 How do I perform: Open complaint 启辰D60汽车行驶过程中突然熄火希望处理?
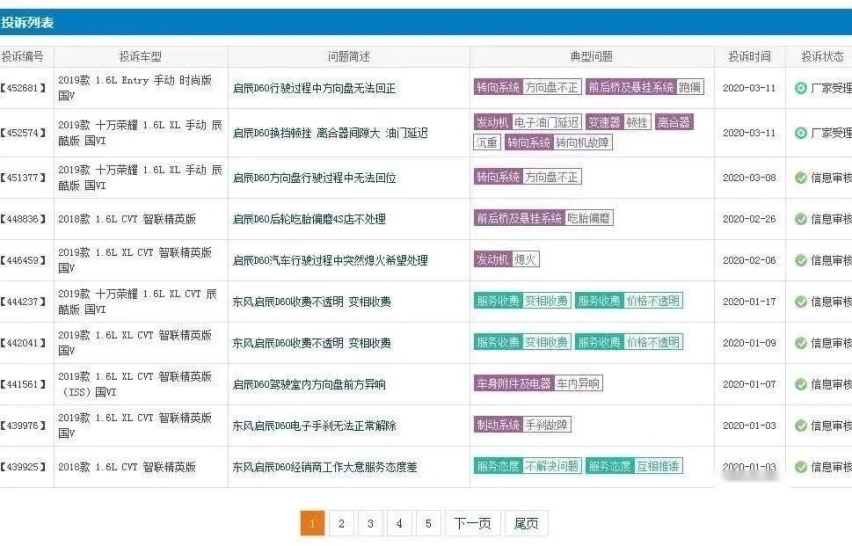(330, 261)
